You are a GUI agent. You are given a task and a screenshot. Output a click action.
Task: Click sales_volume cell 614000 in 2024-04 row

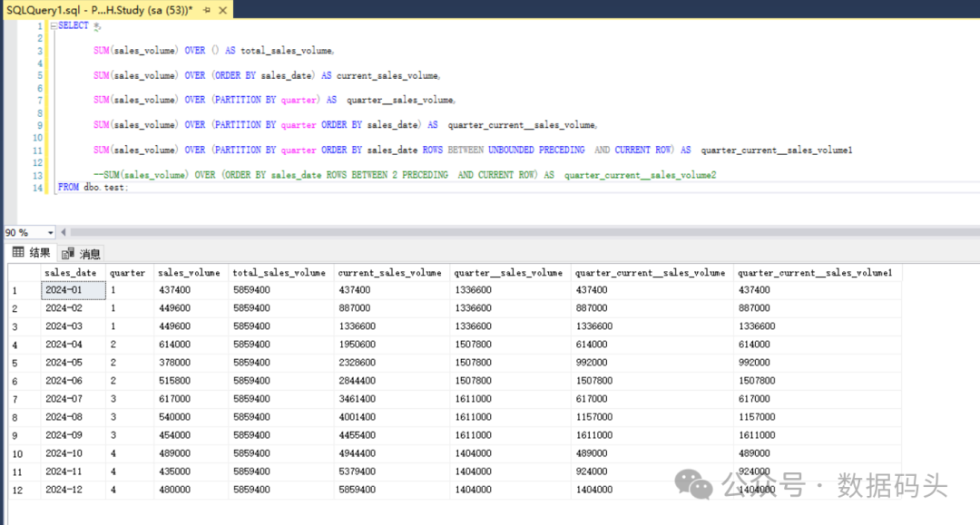191,345
